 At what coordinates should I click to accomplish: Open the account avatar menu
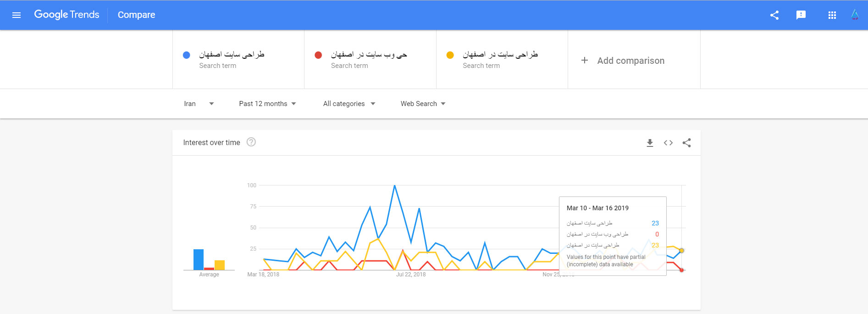855,15
